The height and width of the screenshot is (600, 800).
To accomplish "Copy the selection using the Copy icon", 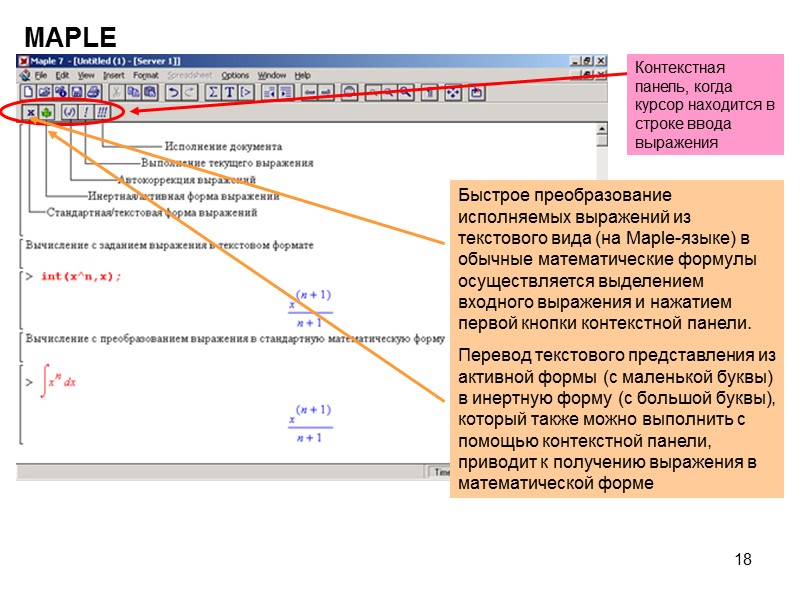I will coord(133,92).
